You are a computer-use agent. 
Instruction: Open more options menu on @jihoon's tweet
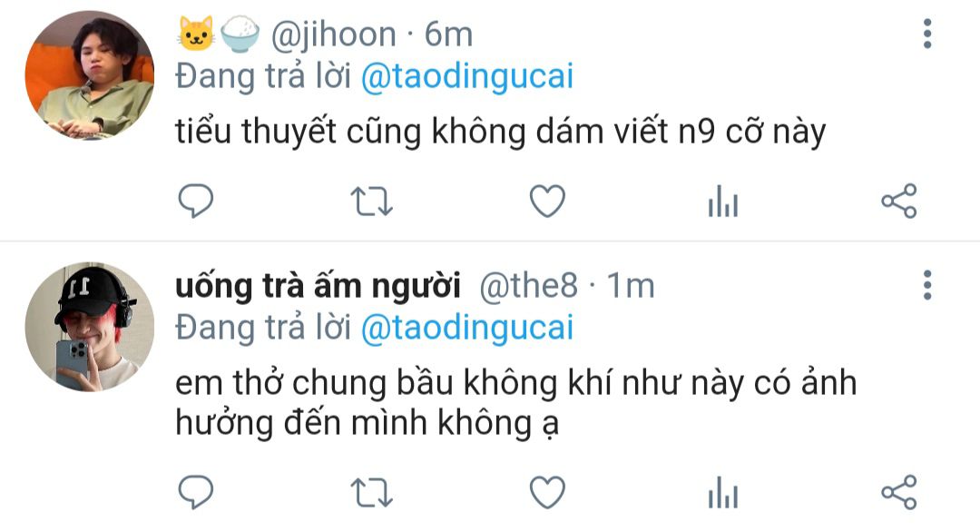click(x=927, y=34)
